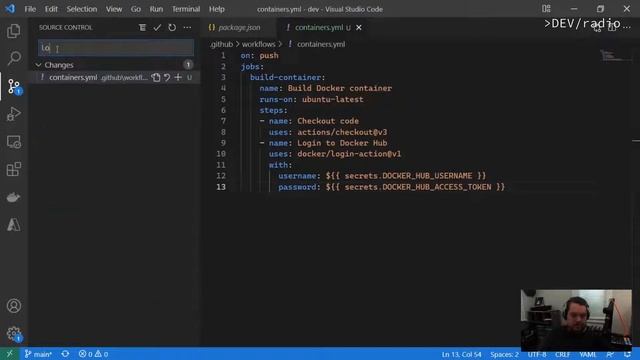Open Remote Explorer view
This screenshot has width=640, height=360.
pos(13,142)
